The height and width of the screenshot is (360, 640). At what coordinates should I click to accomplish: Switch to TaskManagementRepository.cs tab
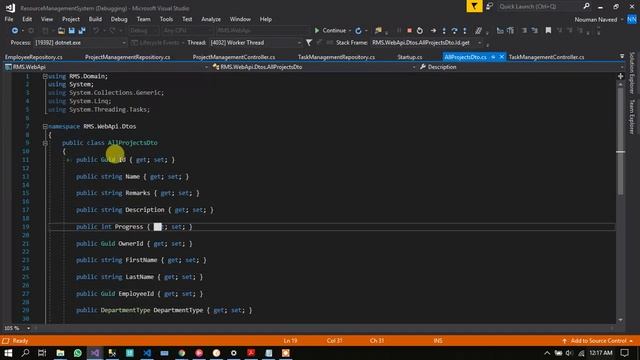(x=336, y=57)
